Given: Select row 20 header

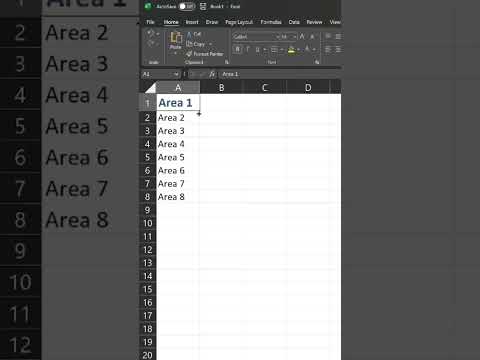Looking at the screenshot, I should (x=148, y=355).
